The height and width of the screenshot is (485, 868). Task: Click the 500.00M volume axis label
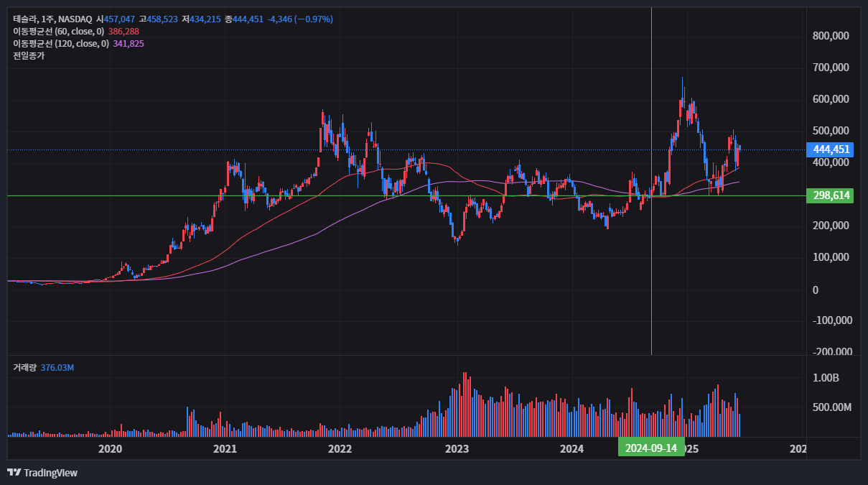(831, 407)
